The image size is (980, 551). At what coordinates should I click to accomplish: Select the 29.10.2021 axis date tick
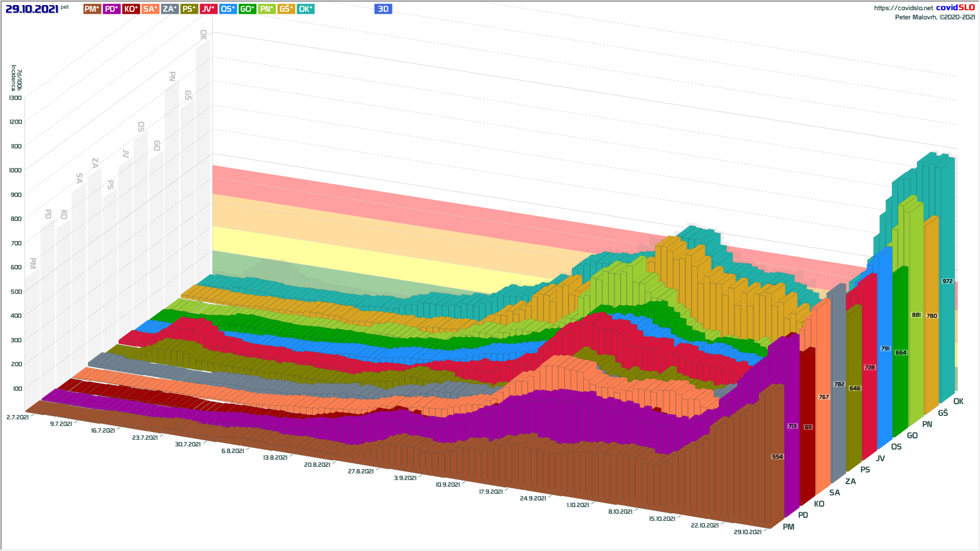click(x=747, y=532)
